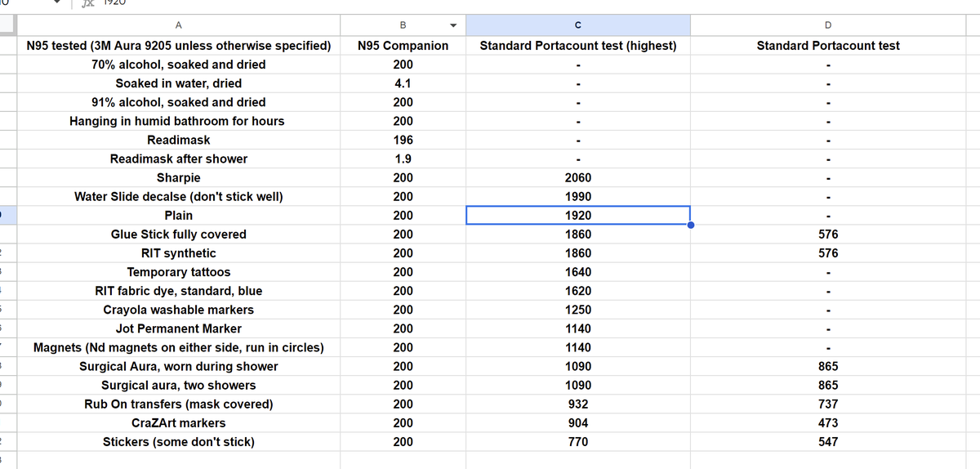Select the 1990 value for Water Slide decalse

click(x=578, y=196)
